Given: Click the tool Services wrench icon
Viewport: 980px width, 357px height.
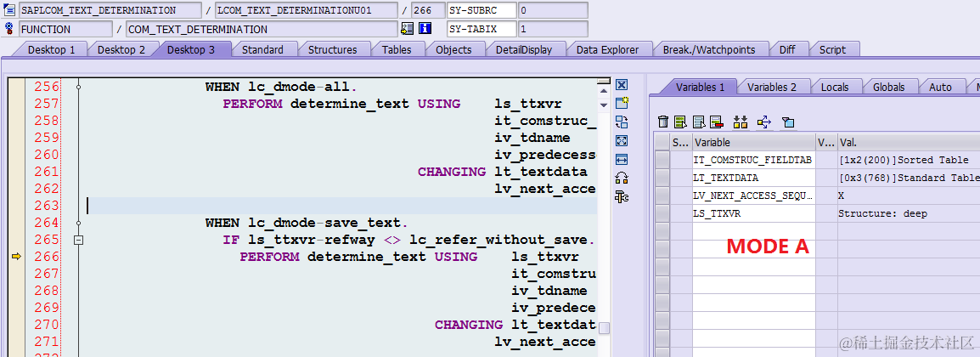Looking at the screenshot, I should click(622, 197).
